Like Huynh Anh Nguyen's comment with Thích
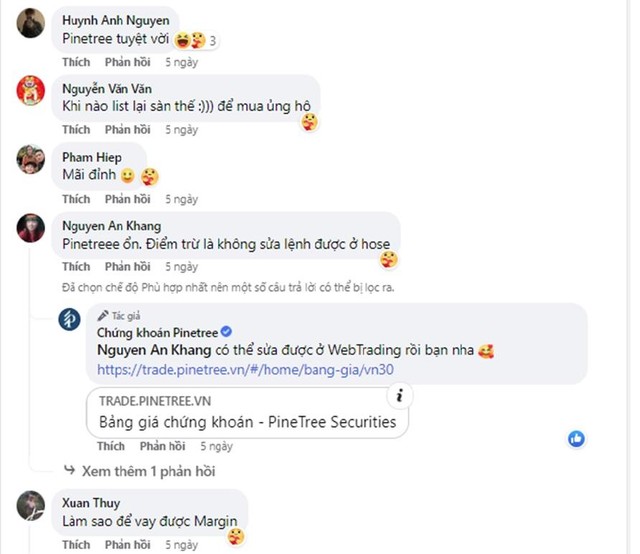Viewport: 640px width, 554px height. pos(76,62)
